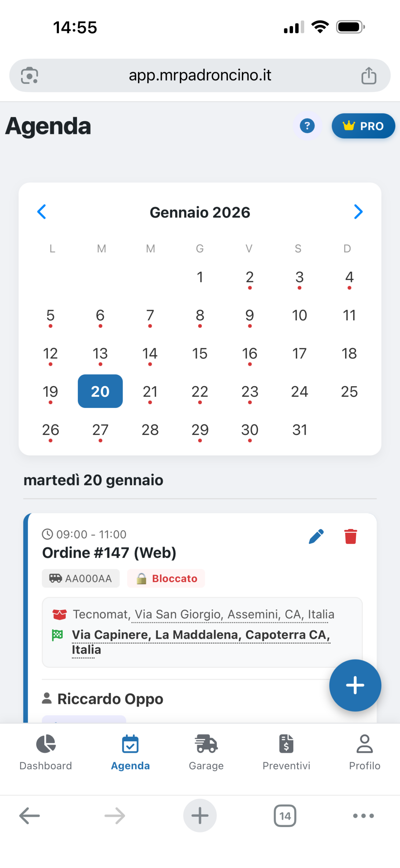Screen dimensions: 400x868
Task: Tap the blue floating plus button
Action: click(x=355, y=685)
